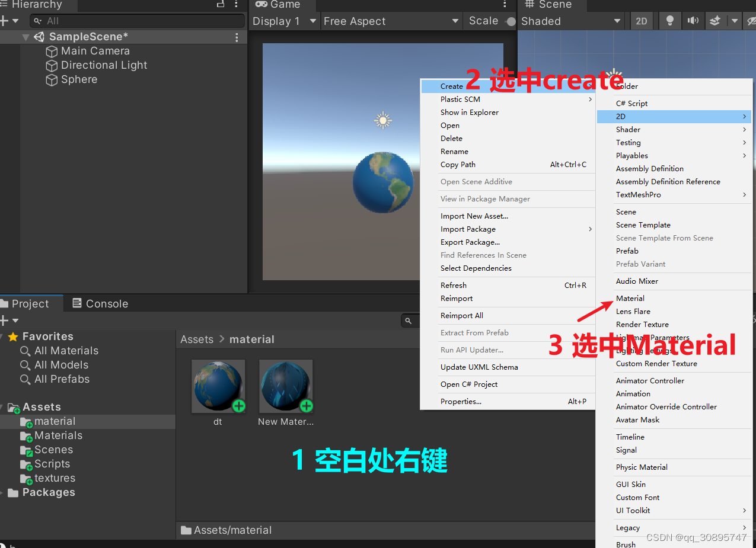
Task: Mute scene audio with the speaker icon
Action: (x=693, y=20)
